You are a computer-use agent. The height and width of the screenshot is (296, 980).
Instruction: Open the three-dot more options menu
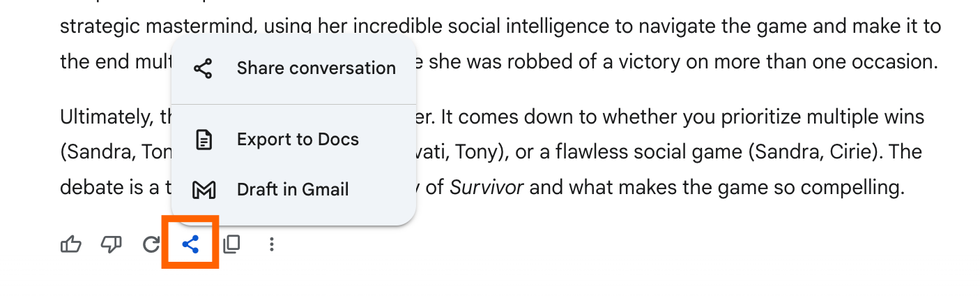coord(272,244)
